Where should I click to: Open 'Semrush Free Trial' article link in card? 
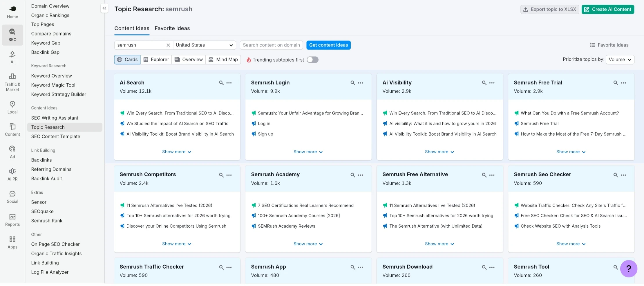540,124
